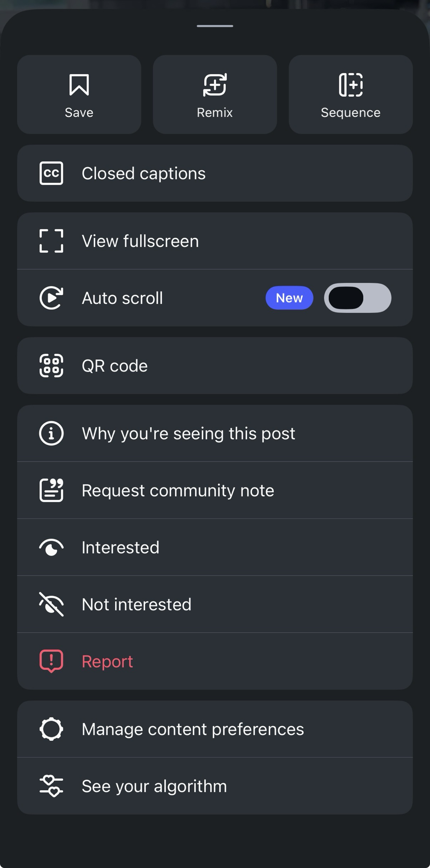Tap the crossed-out eye icon
Viewport: 430px width, 868px height.
(51, 604)
